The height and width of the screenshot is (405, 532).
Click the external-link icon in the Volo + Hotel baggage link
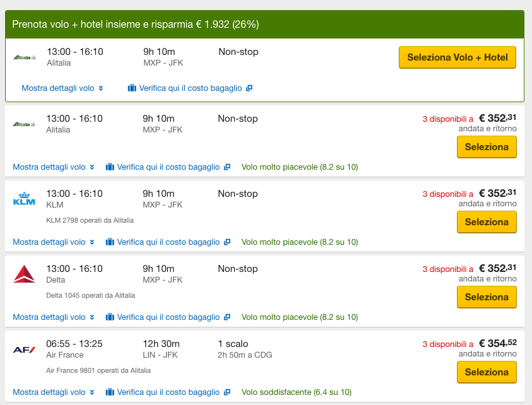coord(249,88)
